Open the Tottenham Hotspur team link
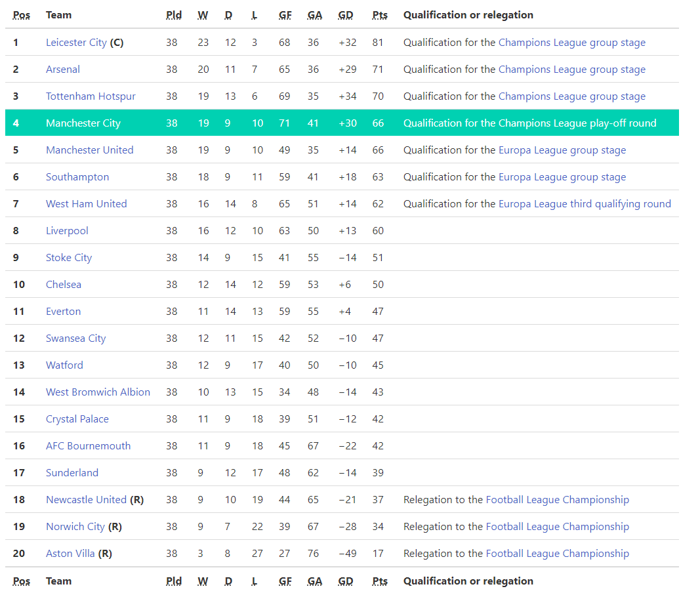The width and height of the screenshot is (700, 595). coord(91,96)
